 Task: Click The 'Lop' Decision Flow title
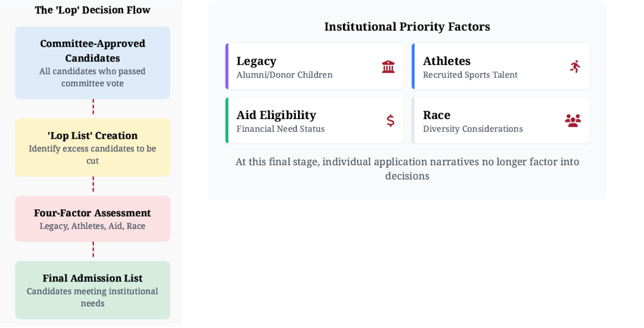click(93, 10)
